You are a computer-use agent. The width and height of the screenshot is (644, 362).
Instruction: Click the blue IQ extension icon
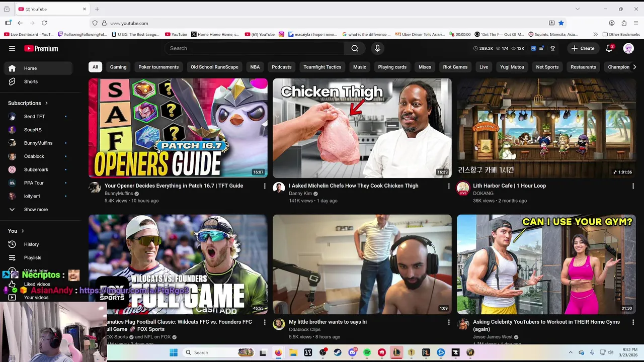[x=534, y=48]
